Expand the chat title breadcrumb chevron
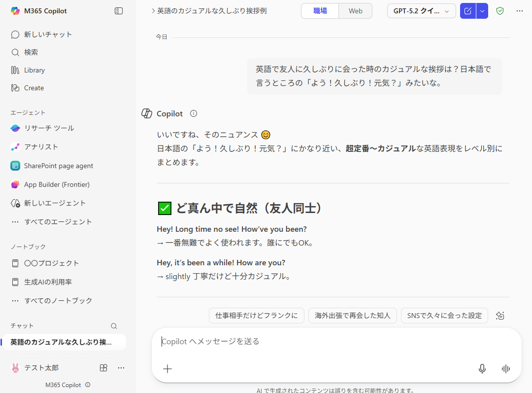 click(x=153, y=11)
